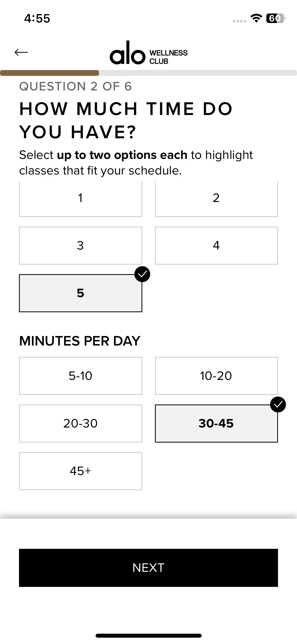
Task: Pick the 4 days option
Action: 216,245
